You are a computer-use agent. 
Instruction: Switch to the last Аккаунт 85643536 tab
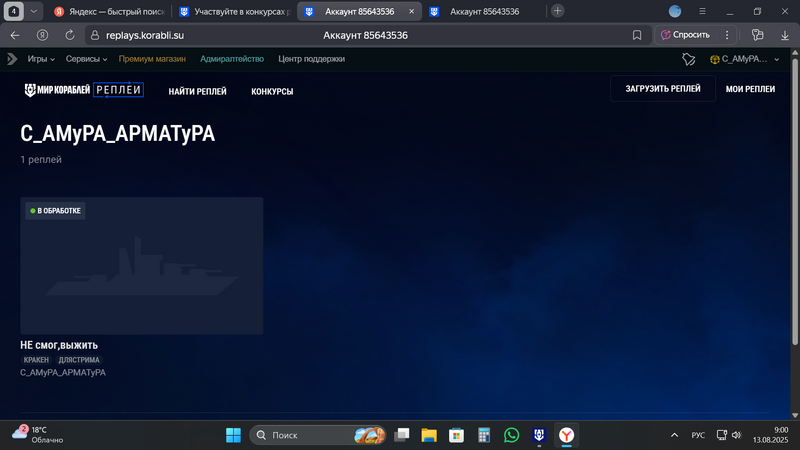coord(484,11)
